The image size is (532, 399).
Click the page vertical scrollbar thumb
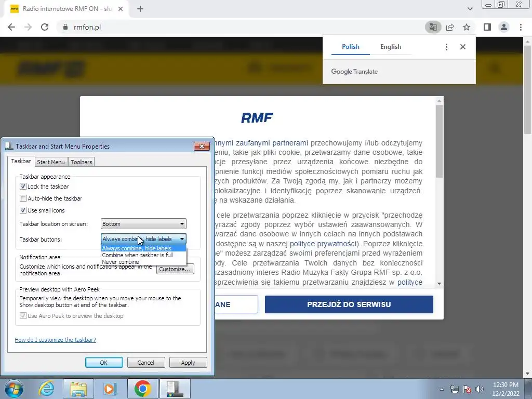tap(528, 90)
